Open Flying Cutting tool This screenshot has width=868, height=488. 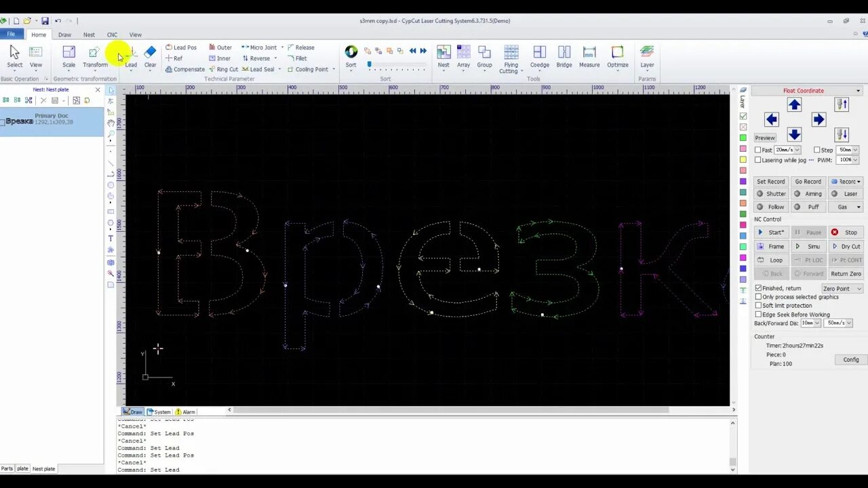click(x=511, y=60)
